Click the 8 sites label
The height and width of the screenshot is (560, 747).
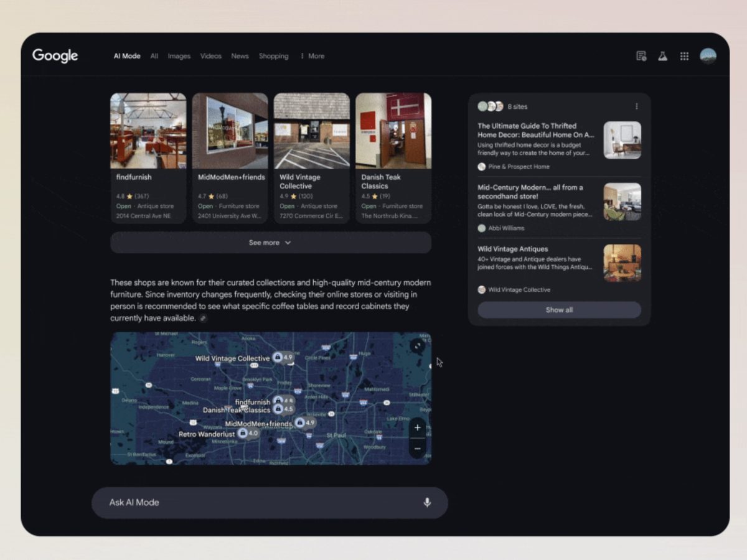tap(517, 106)
